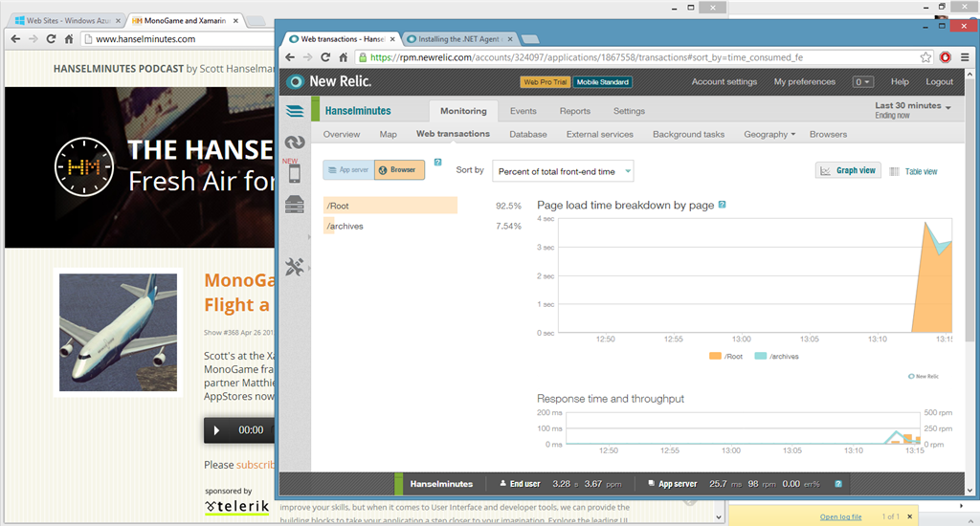Click the Open log file link
This screenshot has height=526, width=980.
click(x=840, y=516)
